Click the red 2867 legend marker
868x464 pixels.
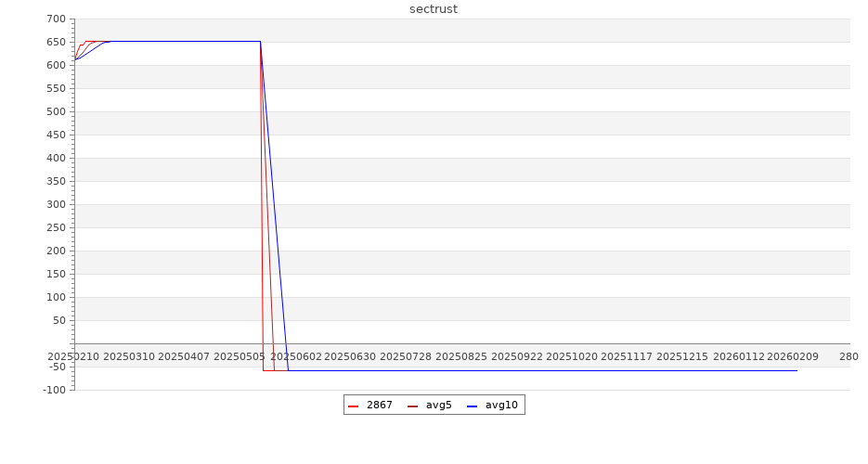(353, 406)
